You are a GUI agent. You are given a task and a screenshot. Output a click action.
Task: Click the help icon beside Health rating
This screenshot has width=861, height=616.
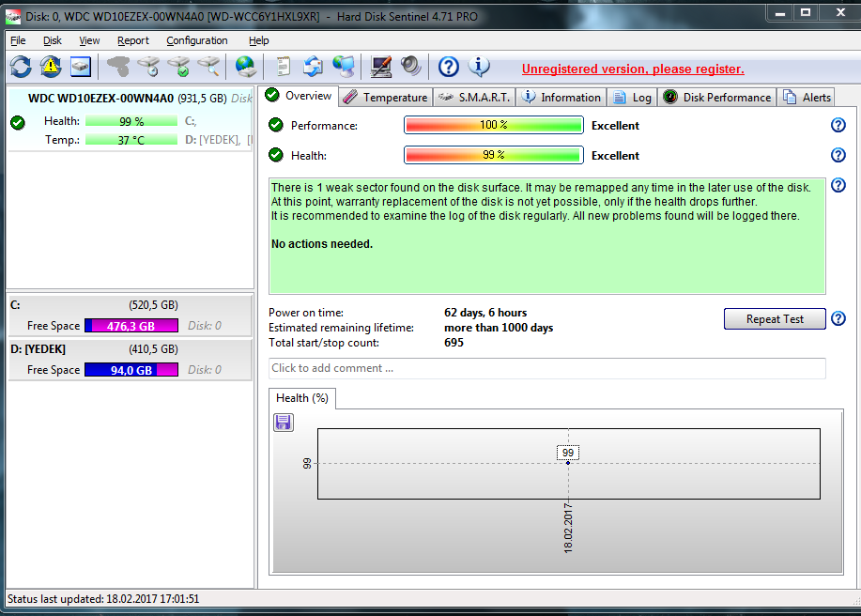[x=838, y=155]
